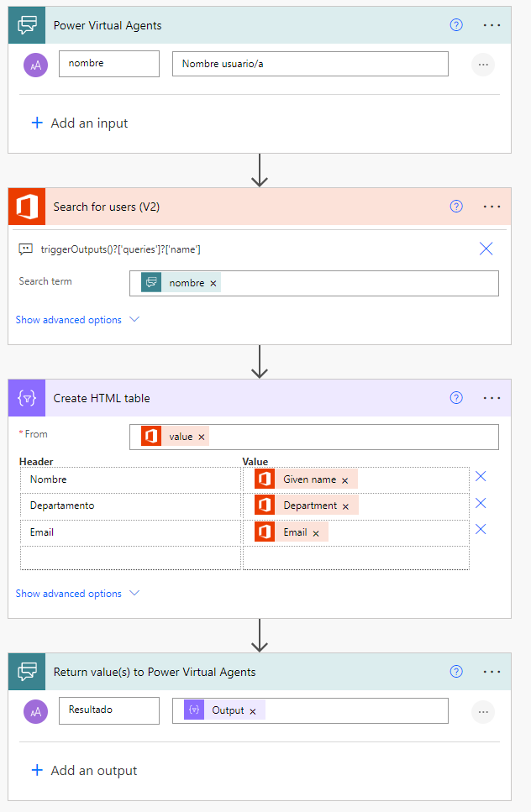Open help for Create HTML table
Viewport: 531px width, 812px height.
(456, 398)
